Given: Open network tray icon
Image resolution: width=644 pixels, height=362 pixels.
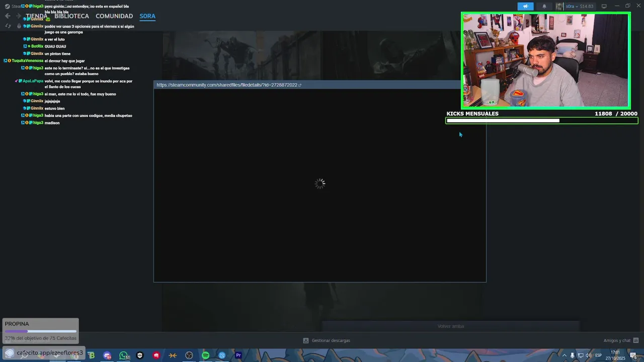Looking at the screenshot, I should coord(580,355).
